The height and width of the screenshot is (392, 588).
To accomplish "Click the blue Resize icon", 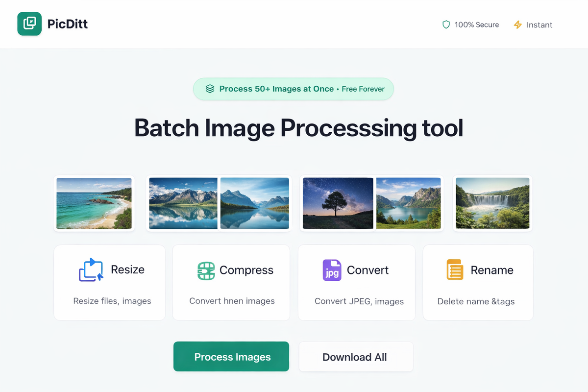I will pyautogui.click(x=91, y=269).
